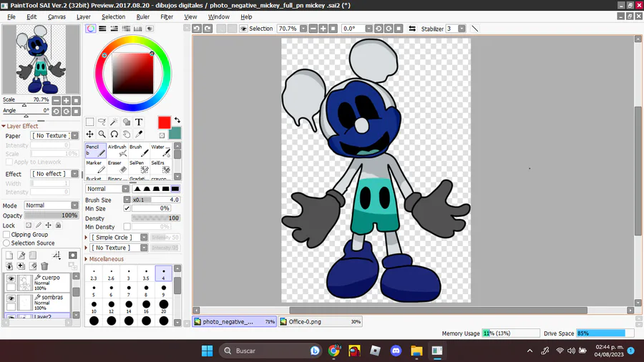Screen dimensions: 644x362
Task: Flip canvas view horizontally
Action: click(412, 29)
